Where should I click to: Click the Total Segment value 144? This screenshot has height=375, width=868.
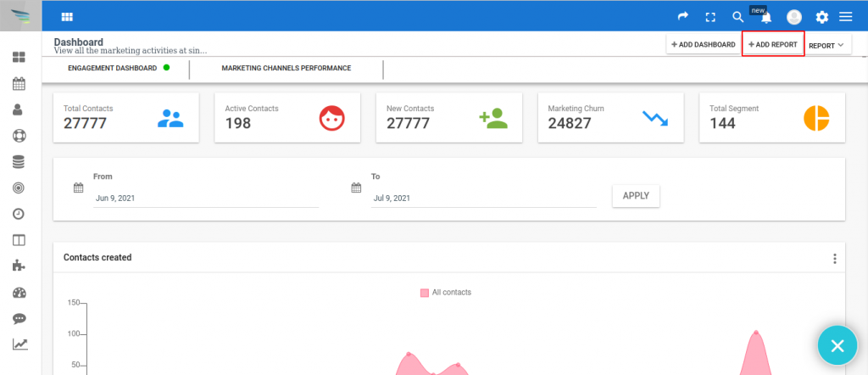pyautogui.click(x=722, y=123)
